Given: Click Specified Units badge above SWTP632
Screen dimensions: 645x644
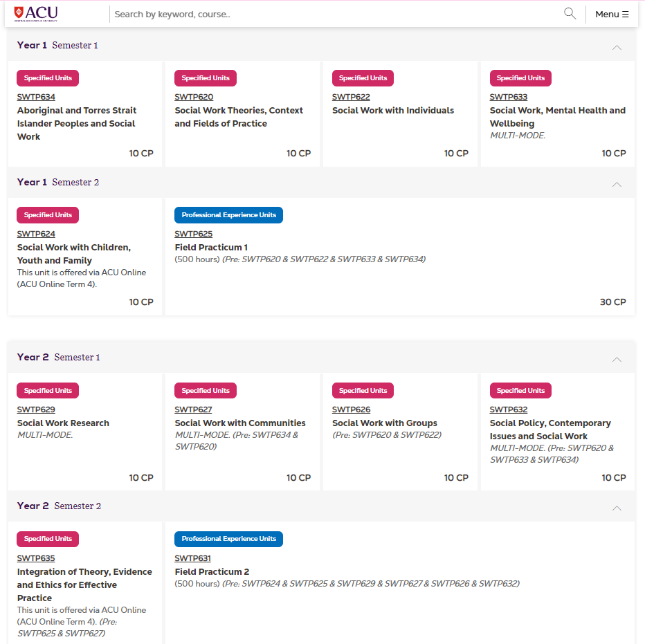Looking at the screenshot, I should 520,391.
